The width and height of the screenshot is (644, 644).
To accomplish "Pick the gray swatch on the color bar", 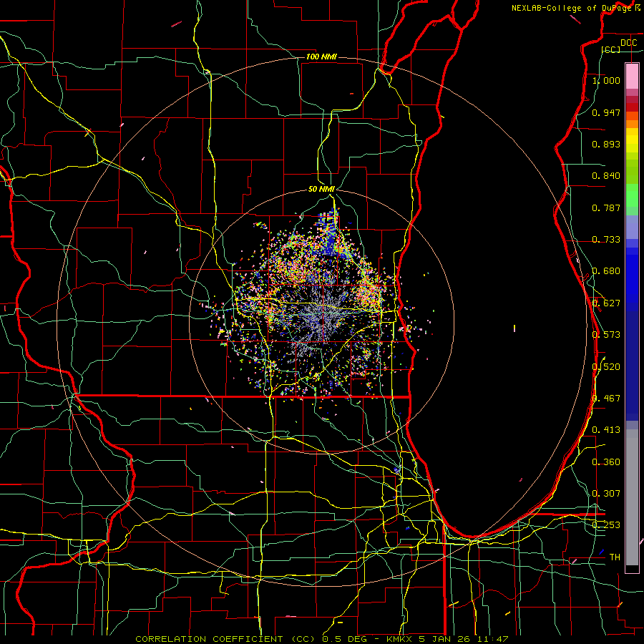I will click(x=632, y=497).
